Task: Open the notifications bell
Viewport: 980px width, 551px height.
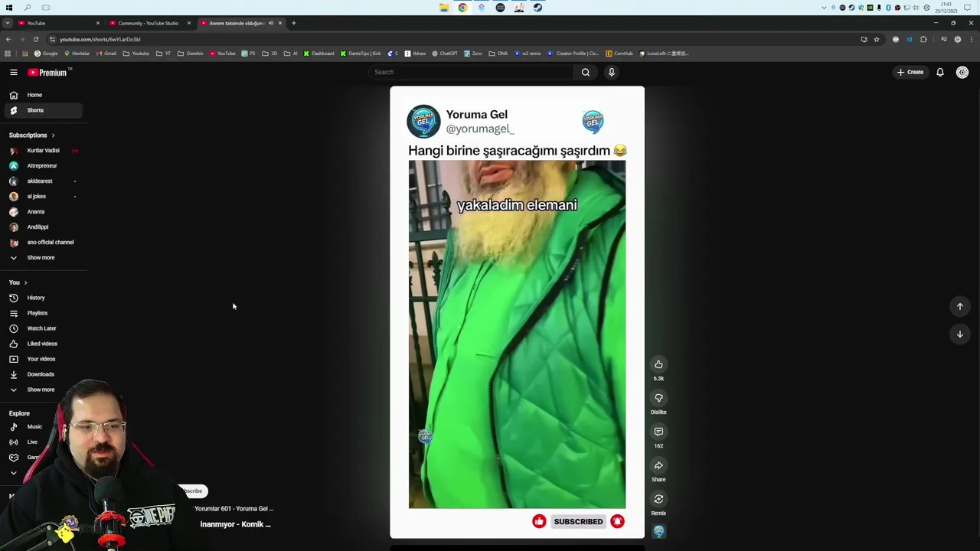Action: pos(940,72)
